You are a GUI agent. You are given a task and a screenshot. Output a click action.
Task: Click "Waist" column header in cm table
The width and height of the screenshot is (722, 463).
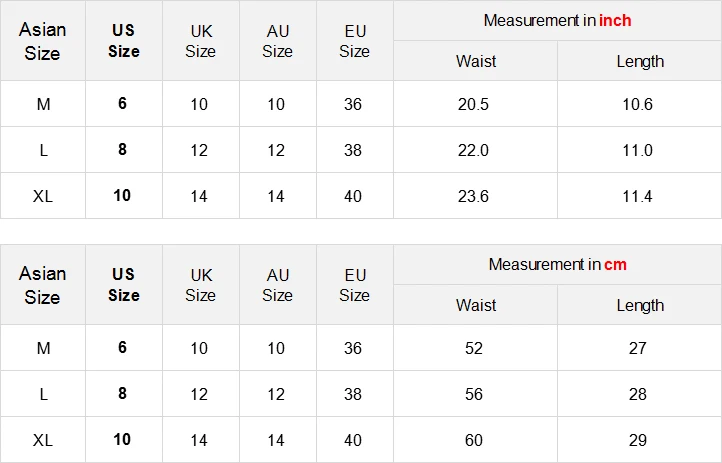(476, 305)
